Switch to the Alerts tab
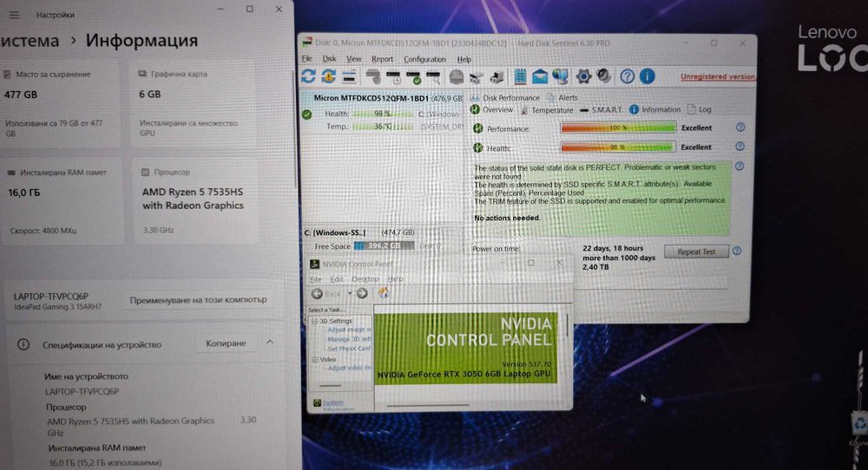Image resolution: width=868 pixels, height=470 pixels. click(562, 97)
